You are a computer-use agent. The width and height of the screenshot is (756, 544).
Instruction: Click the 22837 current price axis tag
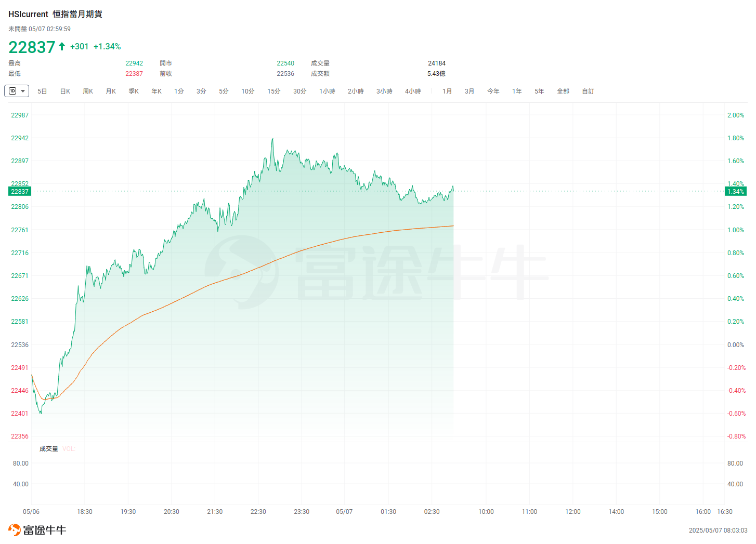20,192
